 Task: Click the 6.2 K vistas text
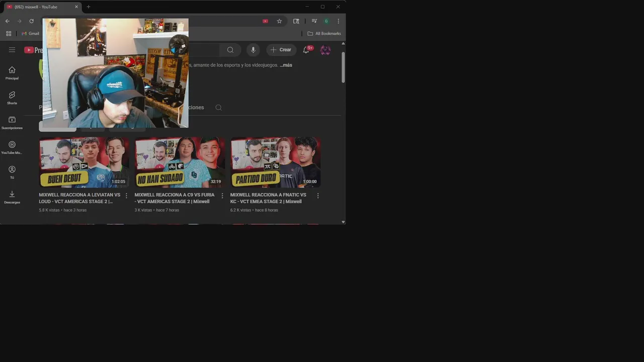[240, 210]
